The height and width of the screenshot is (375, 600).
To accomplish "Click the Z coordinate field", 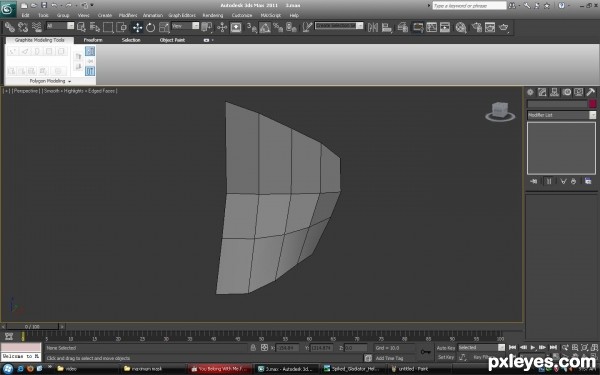I will 356,348.
